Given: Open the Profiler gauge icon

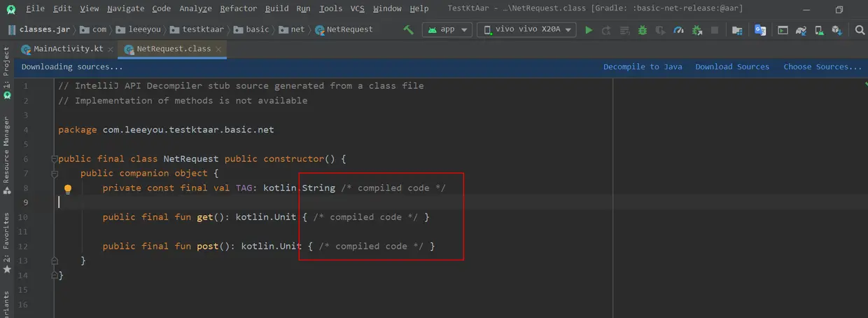Looking at the screenshot, I should pyautogui.click(x=678, y=30).
